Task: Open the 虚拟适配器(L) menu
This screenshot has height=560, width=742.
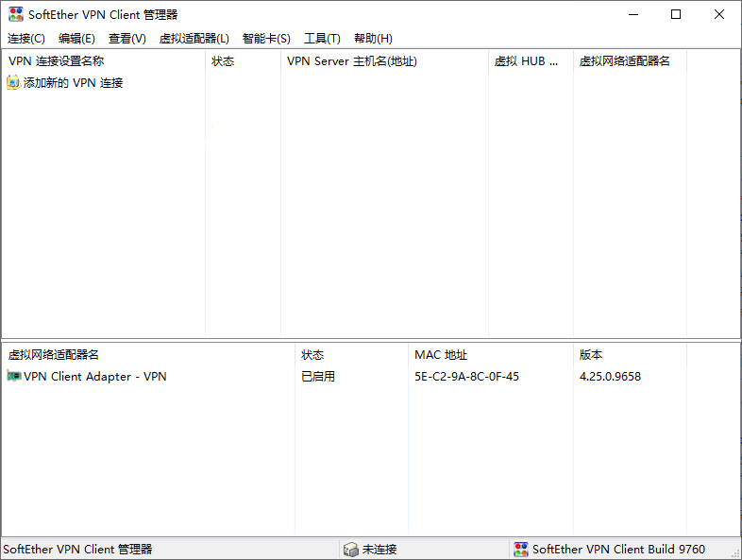Action: point(194,39)
